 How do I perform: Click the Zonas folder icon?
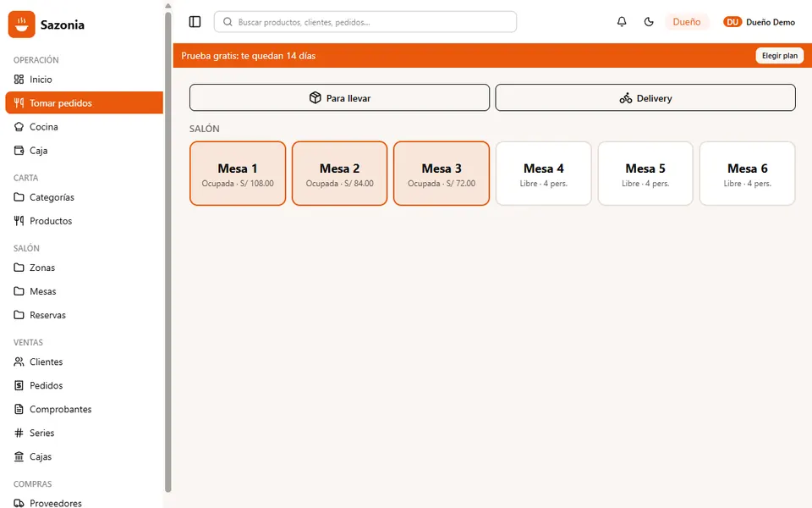coord(19,268)
